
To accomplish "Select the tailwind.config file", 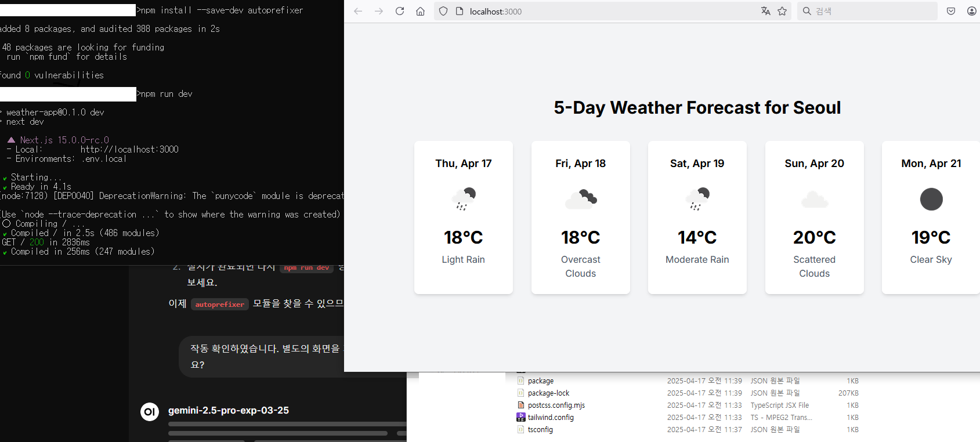I will click(551, 418).
